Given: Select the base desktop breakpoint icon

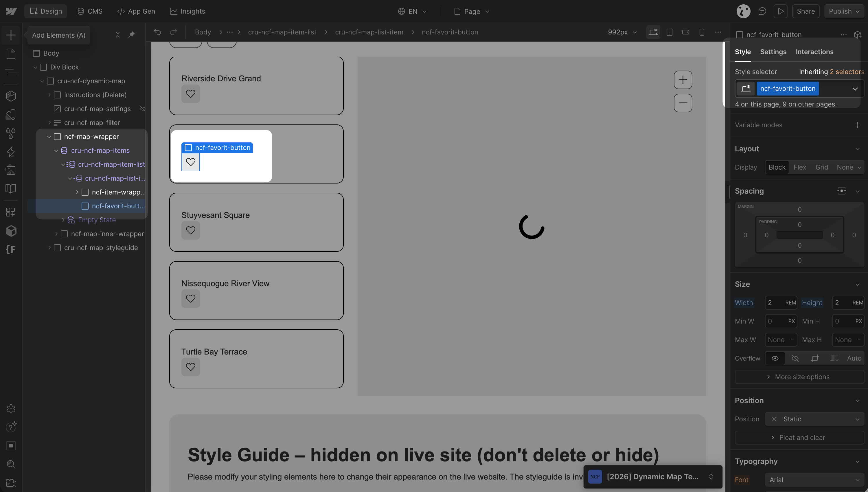Looking at the screenshot, I should [653, 32].
